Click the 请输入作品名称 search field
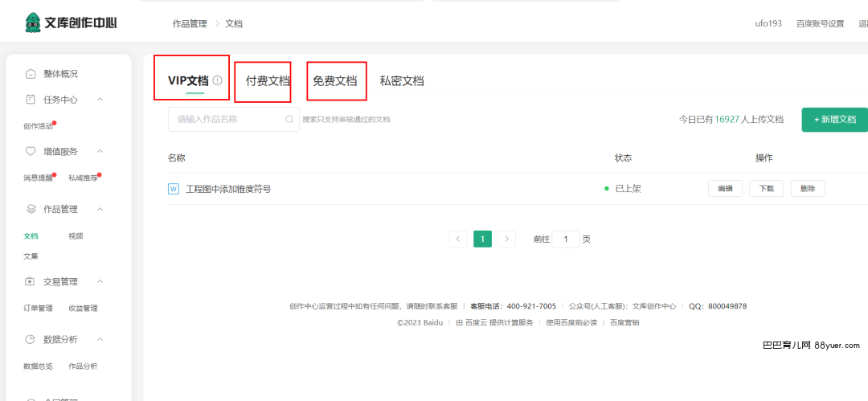 tap(234, 119)
